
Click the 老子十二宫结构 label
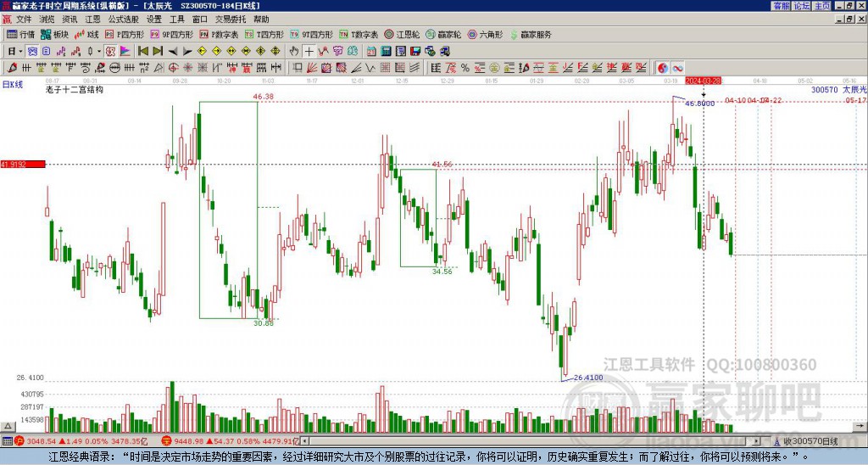tap(75, 89)
